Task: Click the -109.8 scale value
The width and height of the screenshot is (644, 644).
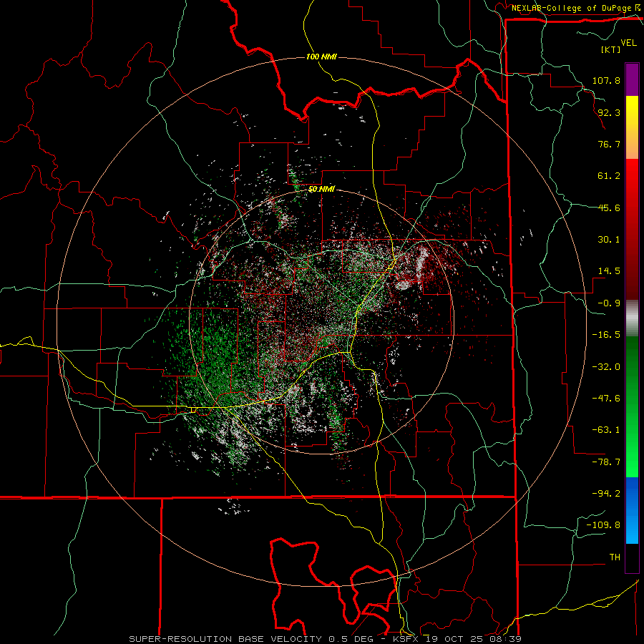Action: [x=603, y=525]
